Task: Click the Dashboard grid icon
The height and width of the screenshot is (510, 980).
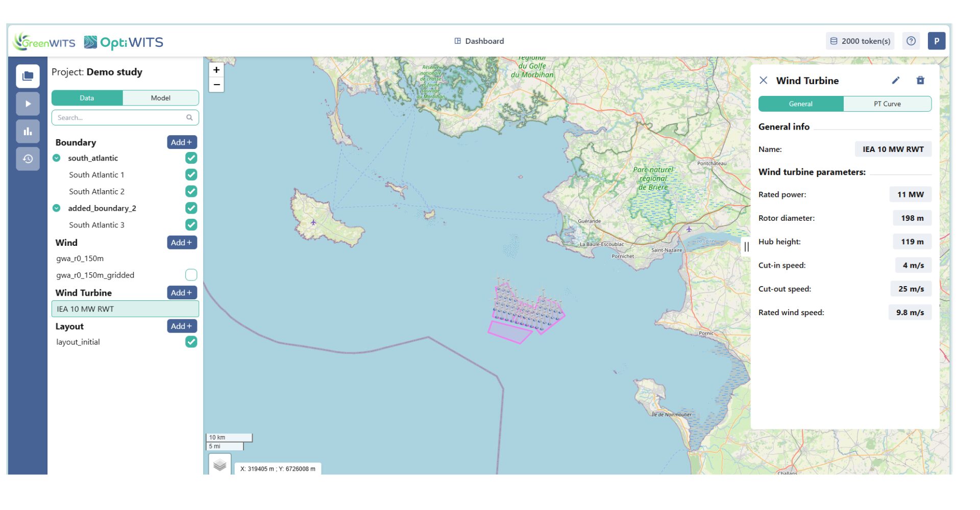Action: (458, 41)
